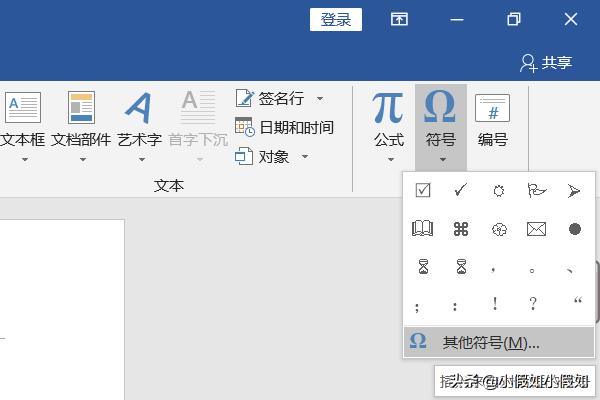Insert a 签名行 signature line
Image resolution: width=600 pixels, height=400 pixels.
point(270,99)
